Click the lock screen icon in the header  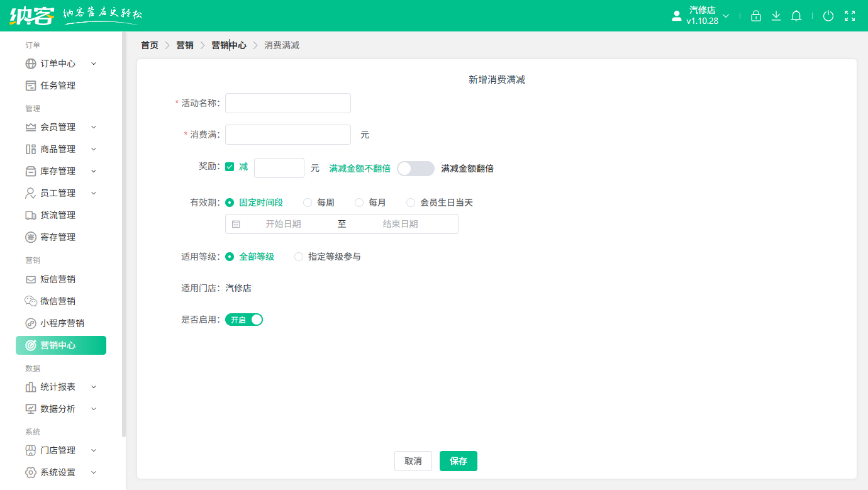pos(755,16)
